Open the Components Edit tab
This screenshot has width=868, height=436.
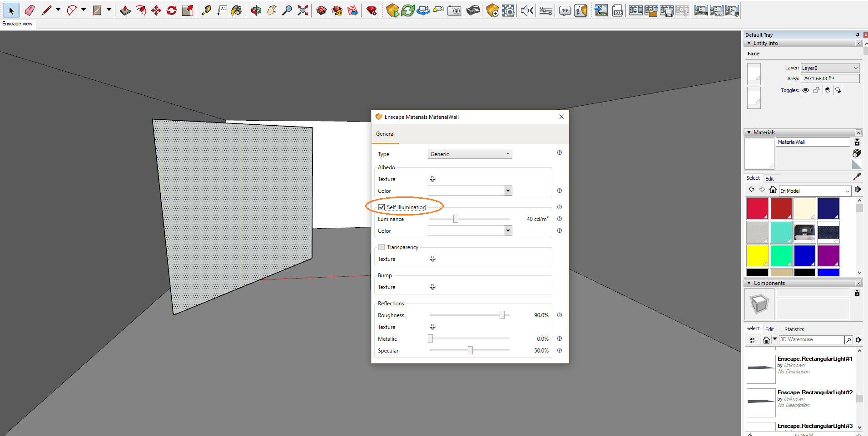pyautogui.click(x=769, y=329)
